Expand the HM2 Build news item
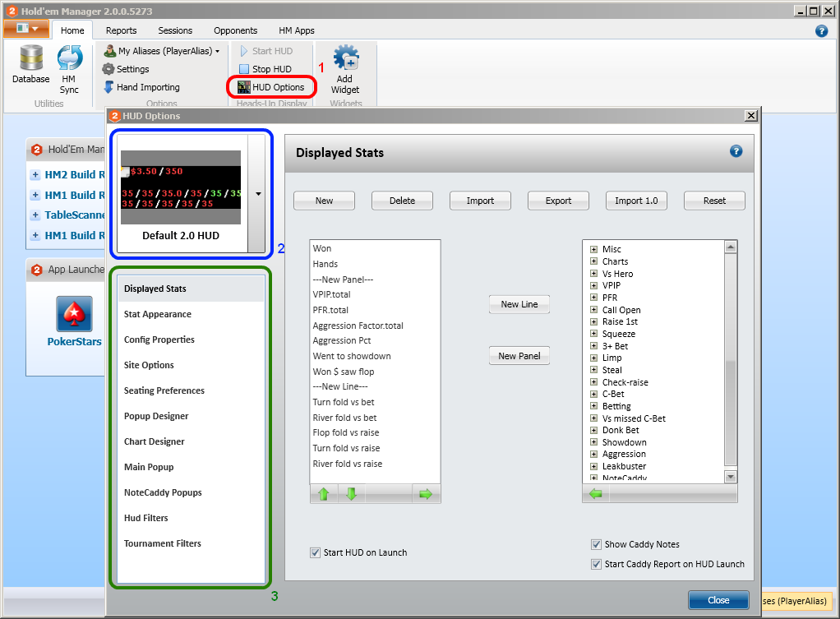840x619 pixels. tap(35, 175)
